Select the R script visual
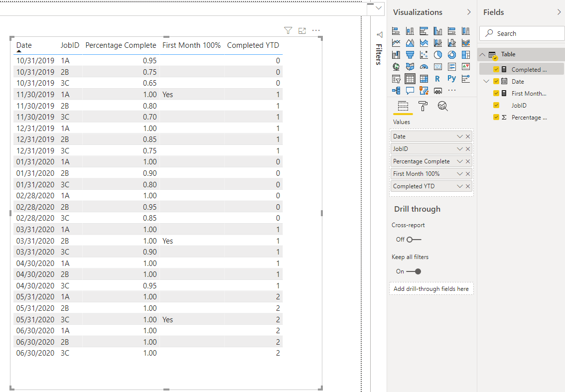This screenshot has width=565, height=392. (438, 79)
